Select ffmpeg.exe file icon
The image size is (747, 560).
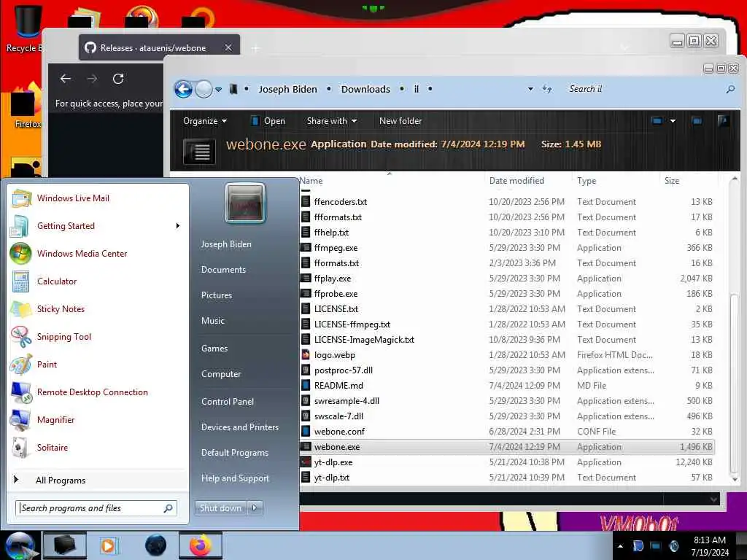click(x=306, y=248)
